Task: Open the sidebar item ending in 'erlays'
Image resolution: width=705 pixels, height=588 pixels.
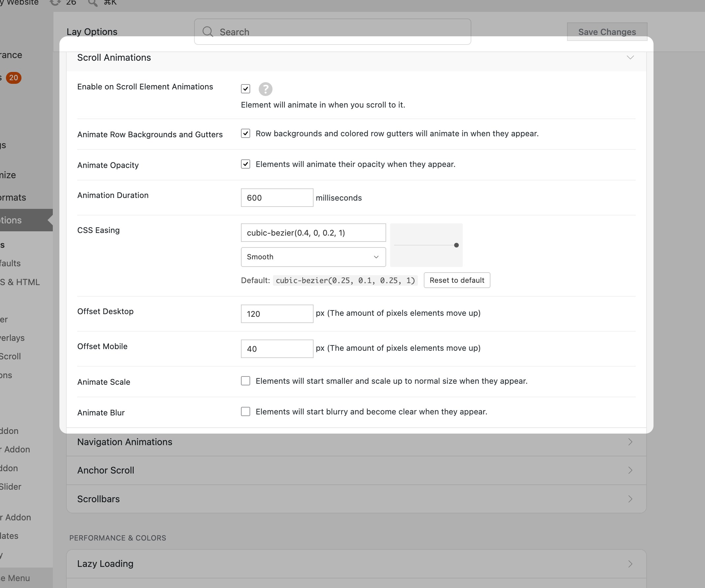Action: 13,338
